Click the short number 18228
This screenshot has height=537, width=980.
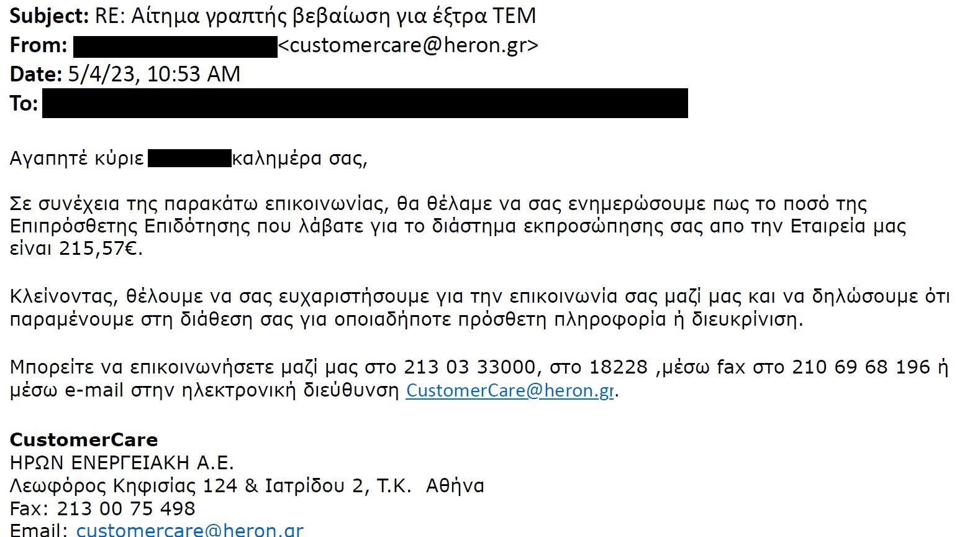(x=618, y=367)
